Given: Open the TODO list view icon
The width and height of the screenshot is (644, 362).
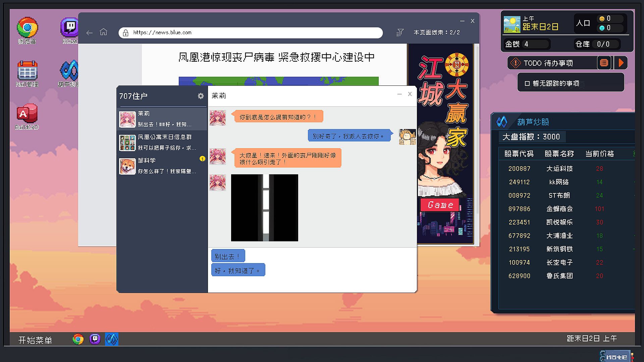Looking at the screenshot, I should click(604, 63).
